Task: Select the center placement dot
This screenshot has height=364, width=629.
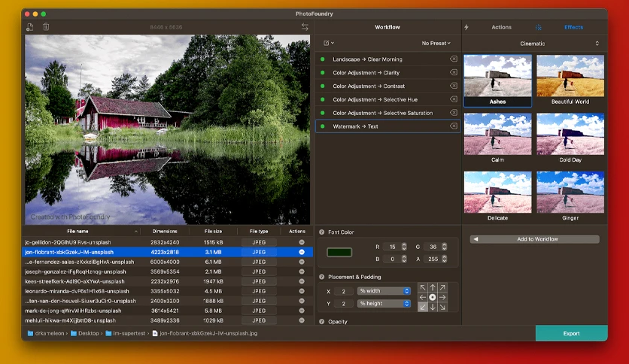Action: click(433, 297)
